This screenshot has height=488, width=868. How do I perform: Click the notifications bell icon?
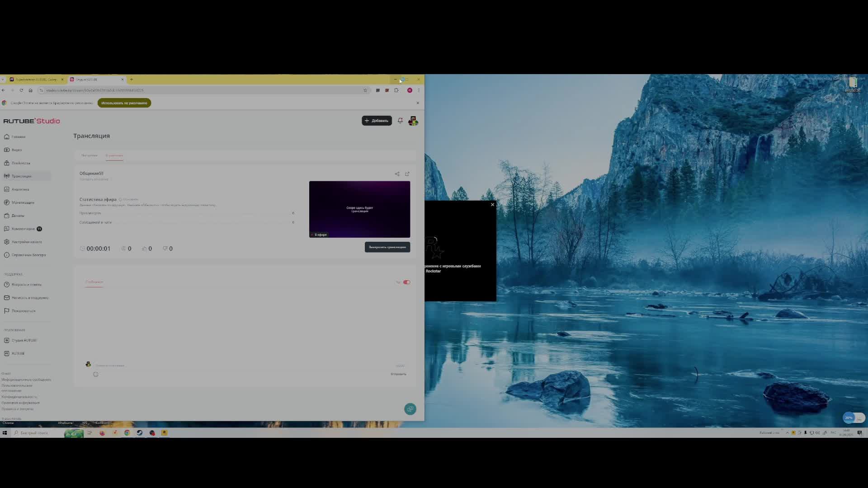[400, 121]
